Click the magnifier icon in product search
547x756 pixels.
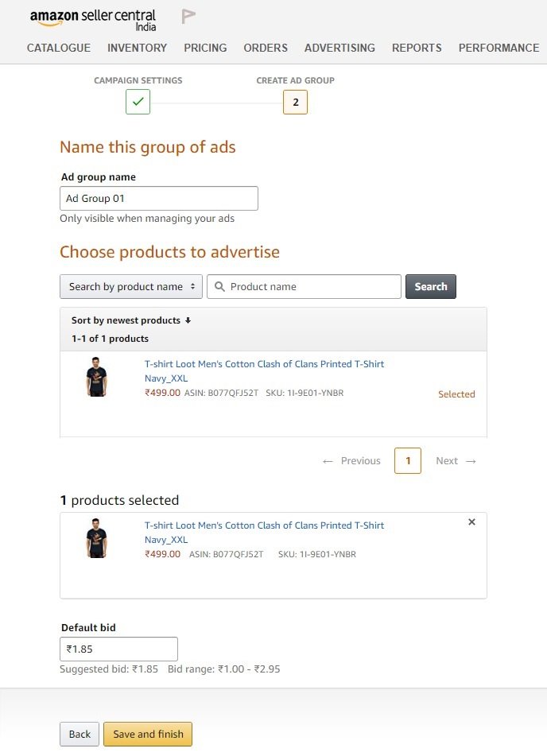coord(219,286)
